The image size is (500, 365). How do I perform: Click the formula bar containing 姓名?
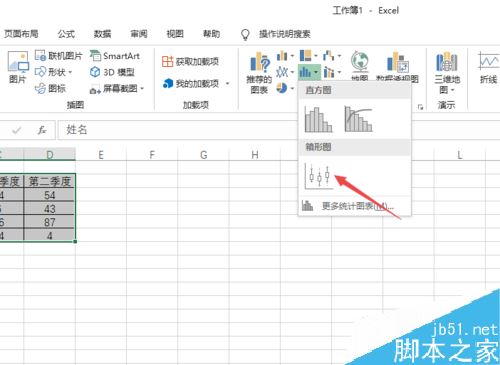(x=279, y=130)
